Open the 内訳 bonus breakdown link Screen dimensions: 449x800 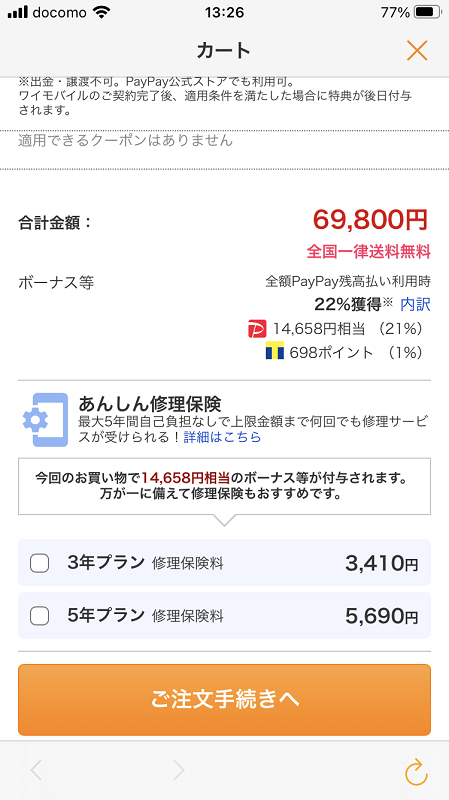pos(415,305)
